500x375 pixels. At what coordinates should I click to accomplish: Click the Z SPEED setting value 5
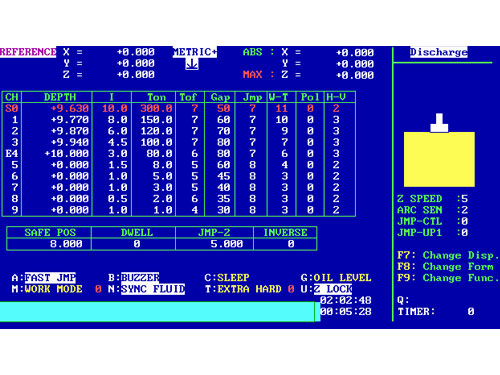(x=464, y=199)
